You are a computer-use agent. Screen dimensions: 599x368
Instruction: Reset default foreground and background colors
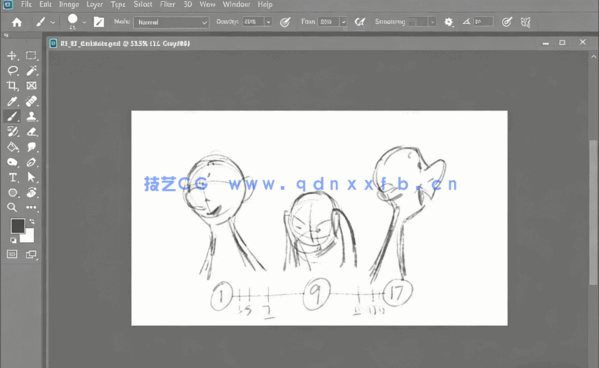13,240
